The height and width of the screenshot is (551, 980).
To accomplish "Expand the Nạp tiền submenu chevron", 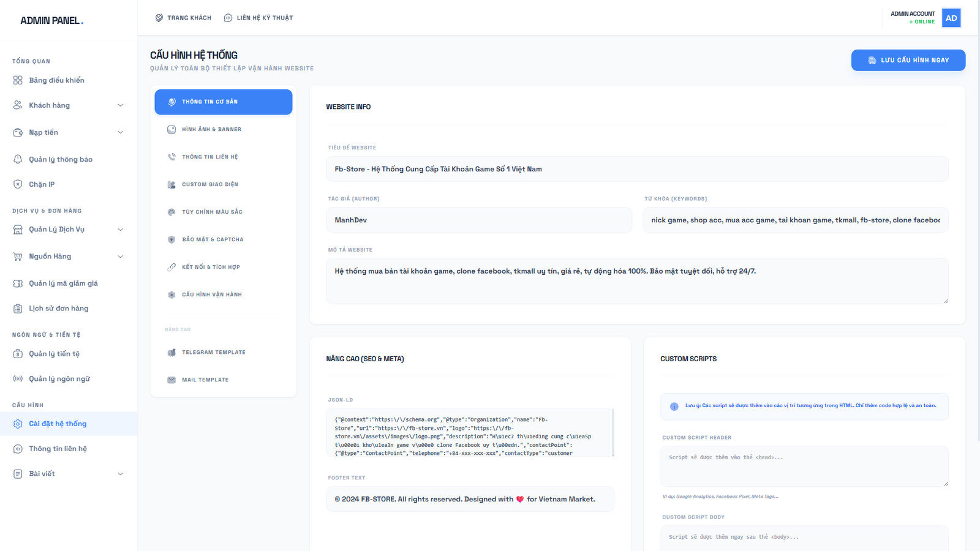I will coord(120,132).
